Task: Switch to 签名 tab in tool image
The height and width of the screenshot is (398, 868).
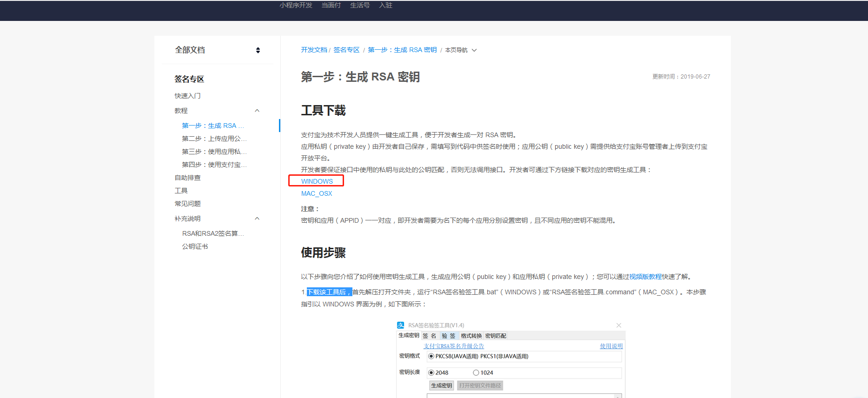Action: click(x=430, y=336)
